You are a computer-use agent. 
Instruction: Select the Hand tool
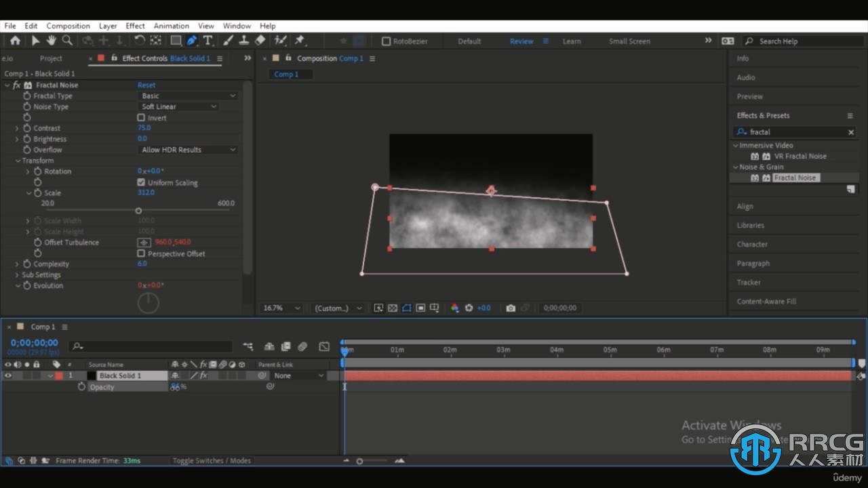(x=51, y=41)
